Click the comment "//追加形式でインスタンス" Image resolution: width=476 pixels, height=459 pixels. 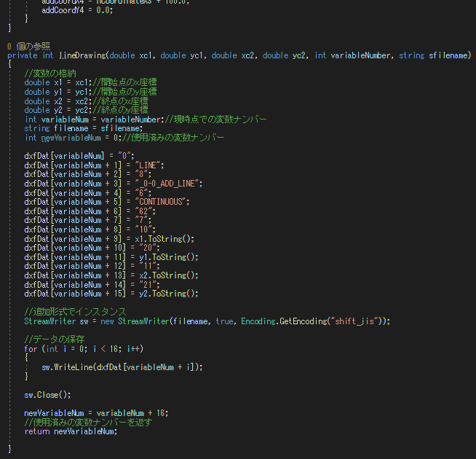(75, 312)
